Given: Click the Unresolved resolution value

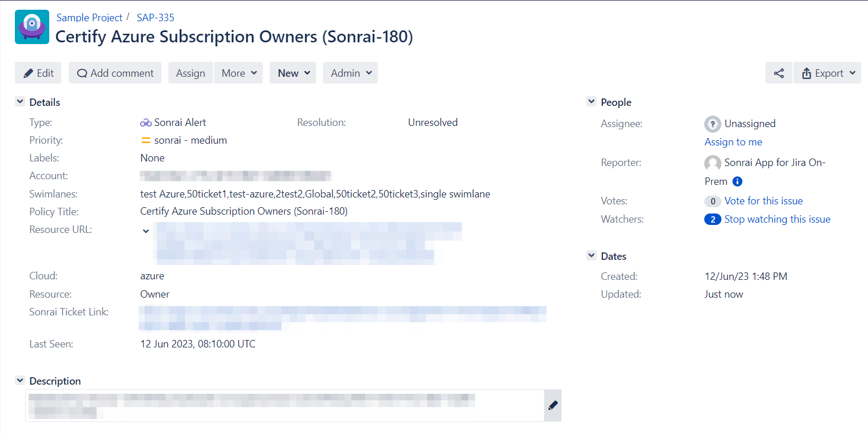Looking at the screenshot, I should coord(433,122).
